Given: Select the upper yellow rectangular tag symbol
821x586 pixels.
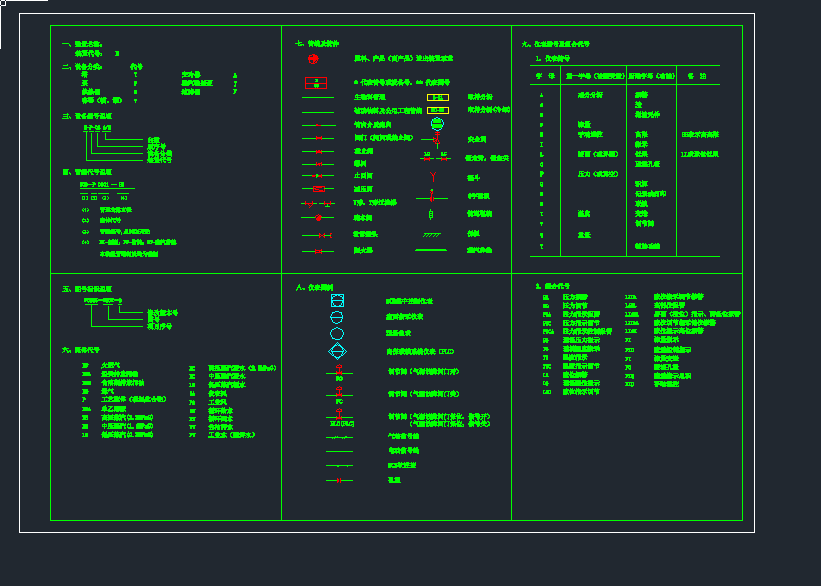Looking at the screenshot, I should tap(437, 97).
